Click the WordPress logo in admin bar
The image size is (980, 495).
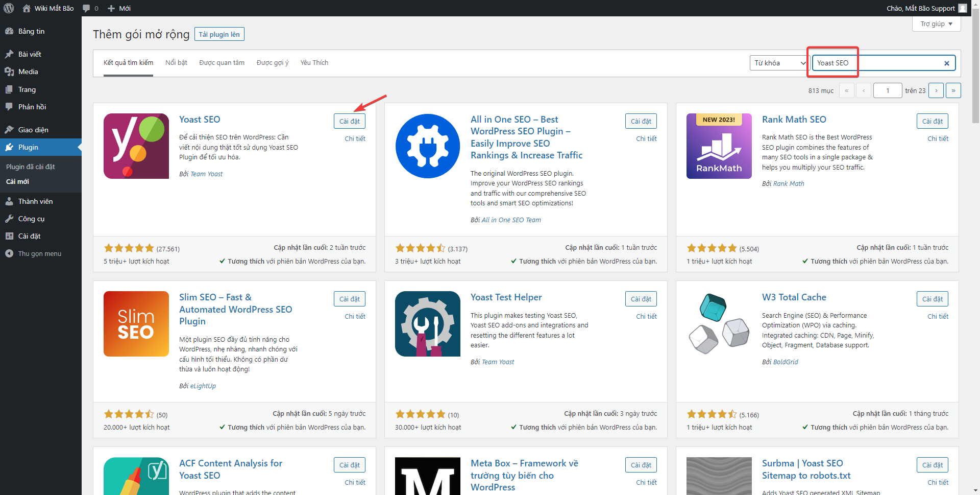(x=9, y=8)
